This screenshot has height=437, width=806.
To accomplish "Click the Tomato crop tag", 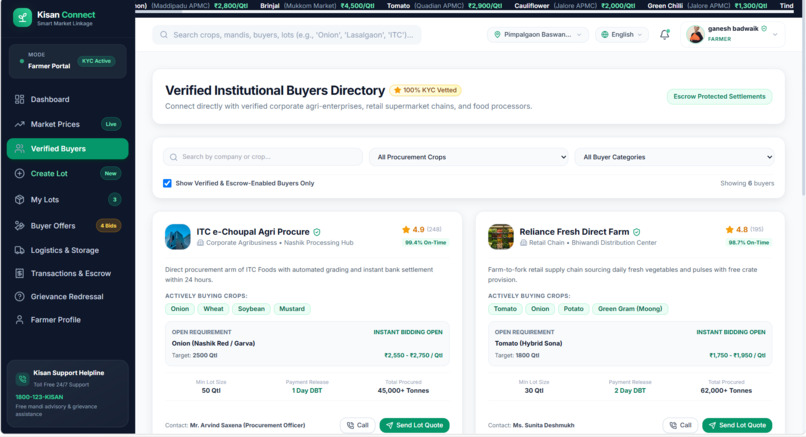I will (x=505, y=309).
